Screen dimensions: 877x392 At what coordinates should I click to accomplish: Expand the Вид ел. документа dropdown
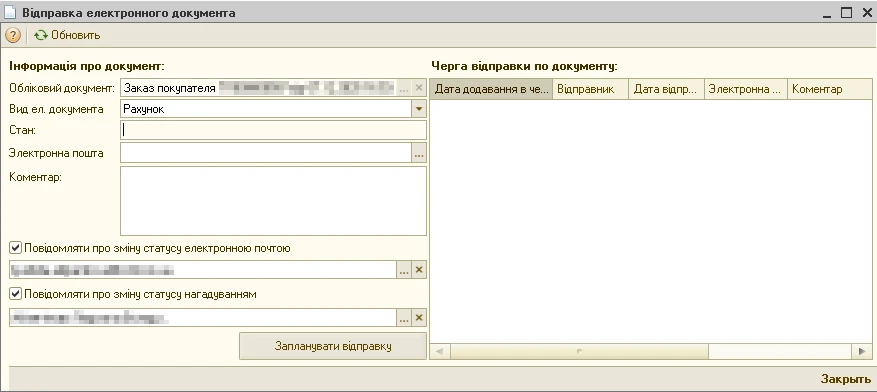tap(419, 109)
